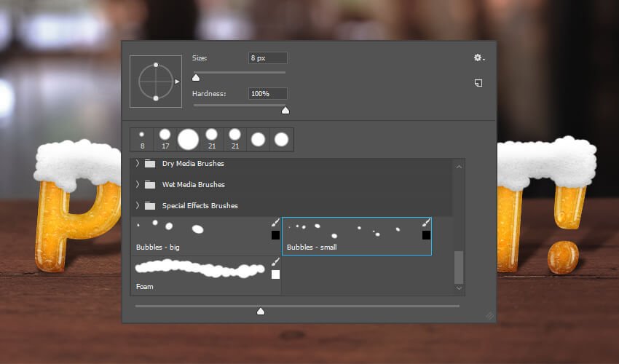Click the black color swatch on Bubbles - big

pyautogui.click(x=275, y=235)
